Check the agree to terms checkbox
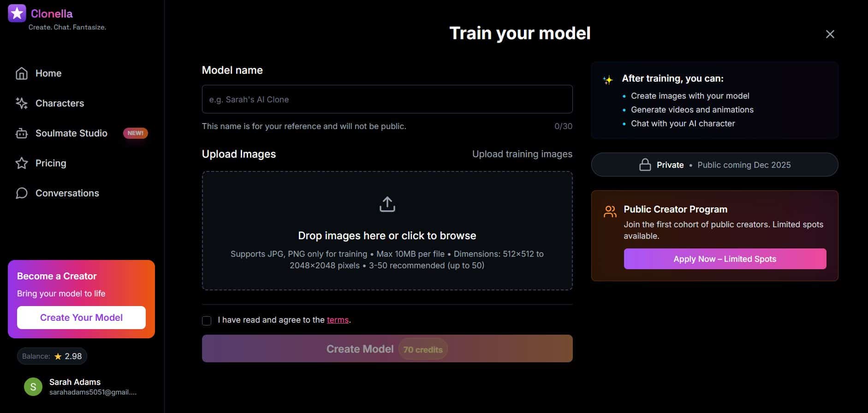Screen dimensions: 868x413 pyautogui.click(x=207, y=320)
